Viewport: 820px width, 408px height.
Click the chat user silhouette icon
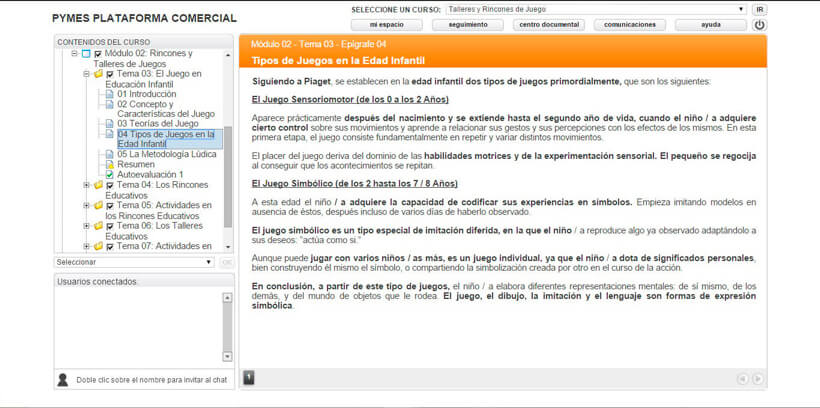[x=63, y=380]
